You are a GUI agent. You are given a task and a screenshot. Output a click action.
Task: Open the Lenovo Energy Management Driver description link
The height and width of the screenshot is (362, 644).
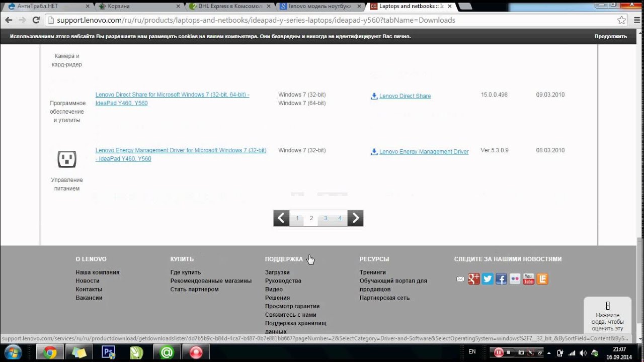[x=181, y=154]
